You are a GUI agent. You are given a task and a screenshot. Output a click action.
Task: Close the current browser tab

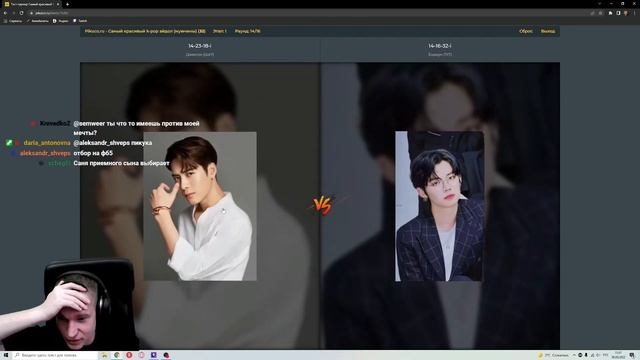point(58,4)
